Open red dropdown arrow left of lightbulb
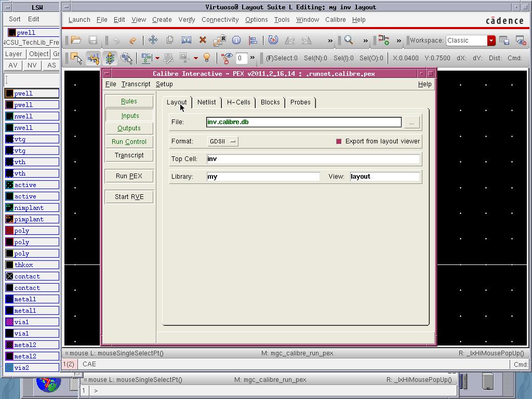This screenshot has height=399, width=532. [195, 58]
